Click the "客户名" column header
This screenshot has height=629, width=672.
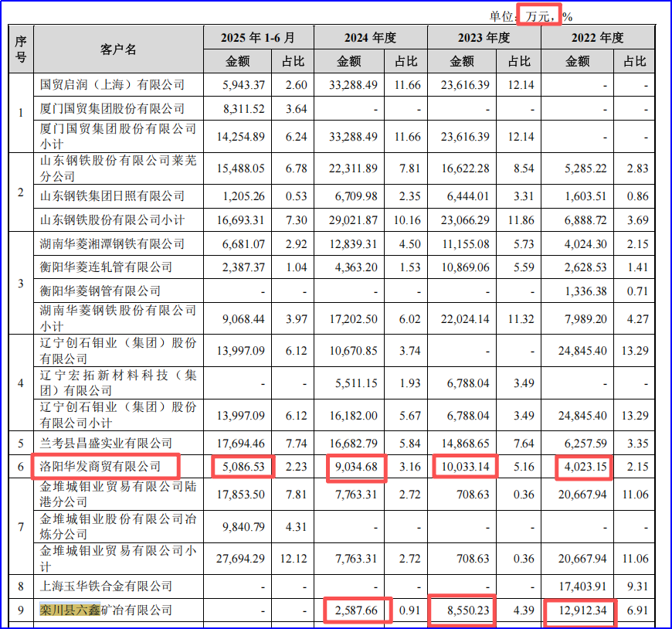pos(118,49)
